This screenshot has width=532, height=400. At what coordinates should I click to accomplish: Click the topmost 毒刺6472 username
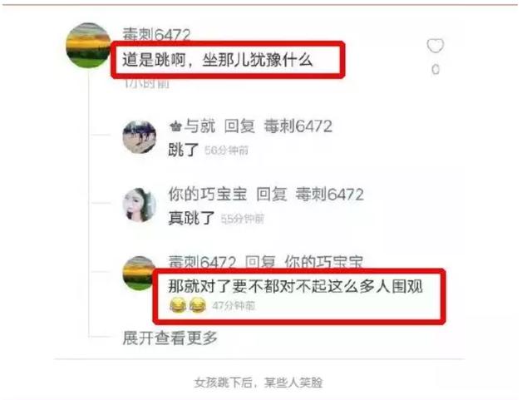(156, 34)
